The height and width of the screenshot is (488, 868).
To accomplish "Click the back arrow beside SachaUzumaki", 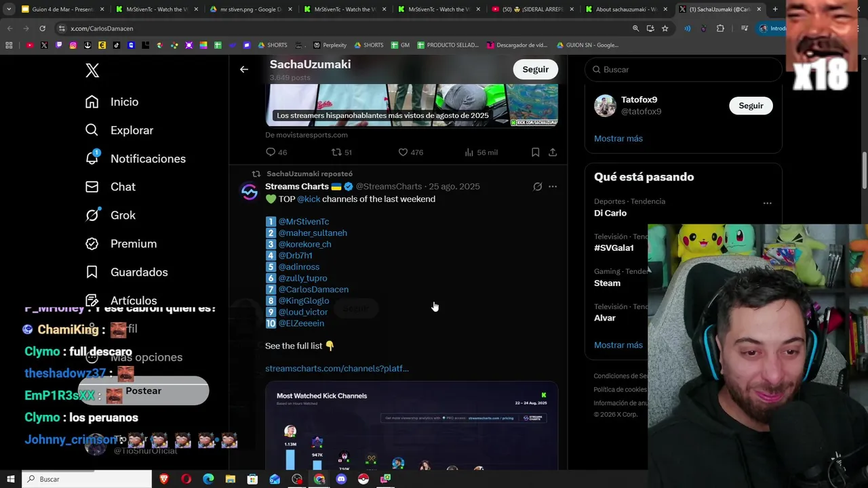I will (244, 69).
